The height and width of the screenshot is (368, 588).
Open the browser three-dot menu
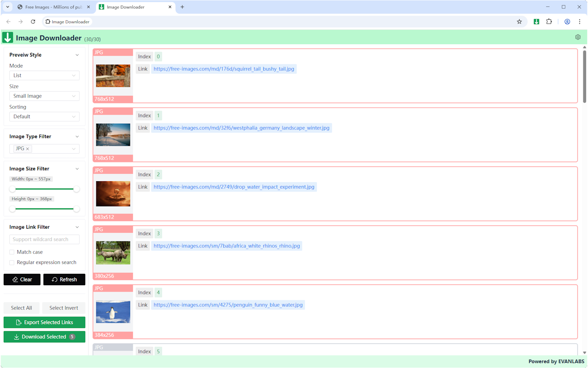580,22
